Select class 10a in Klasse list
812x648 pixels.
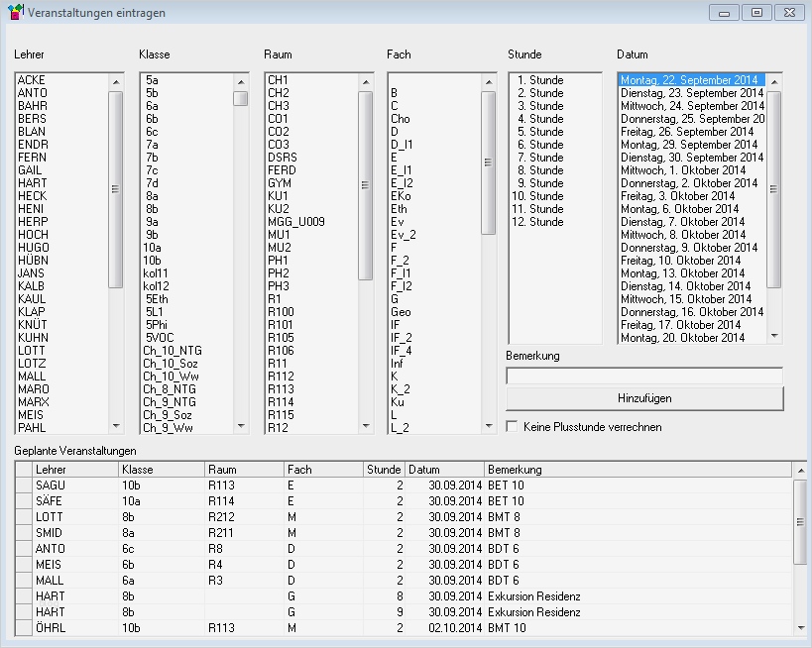(x=153, y=248)
